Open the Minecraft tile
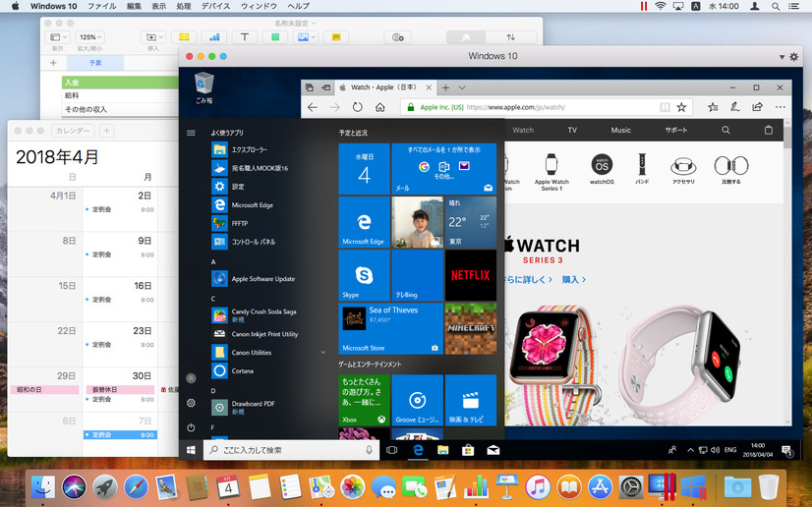Screen dimensions: 812x507 470,328
